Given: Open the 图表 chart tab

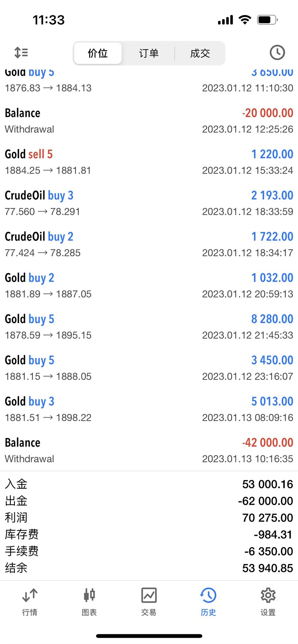Looking at the screenshot, I should pos(89,602).
